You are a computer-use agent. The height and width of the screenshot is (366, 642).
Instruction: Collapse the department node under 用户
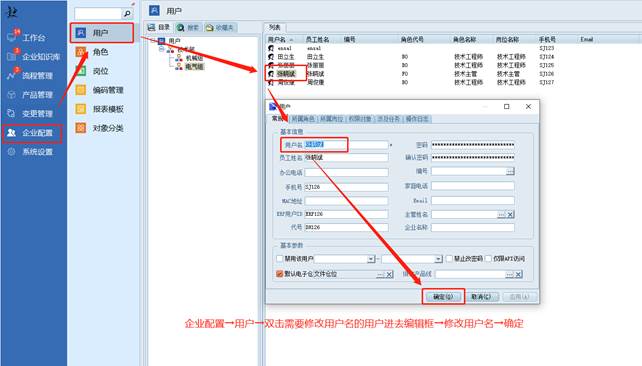[161, 49]
